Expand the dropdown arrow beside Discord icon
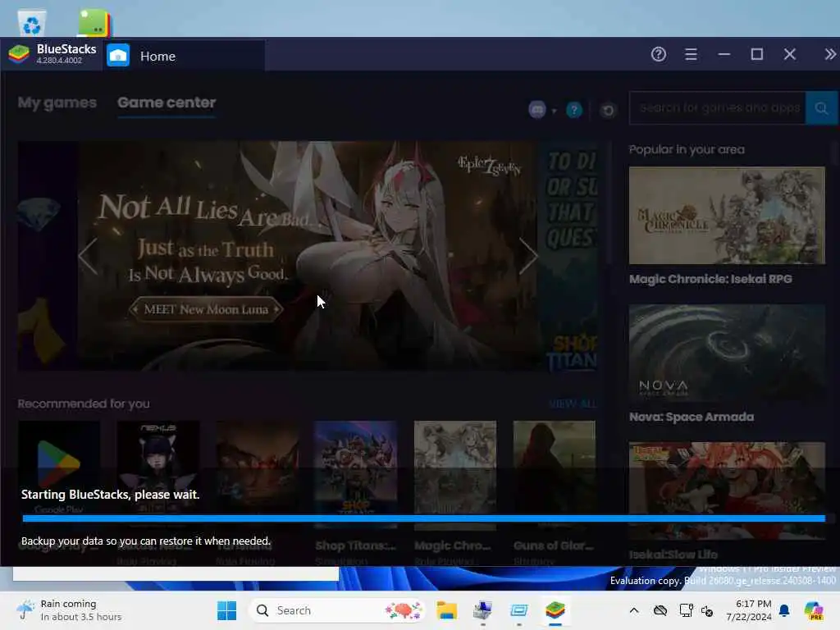The height and width of the screenshot is (630, 840). (554, 111)
